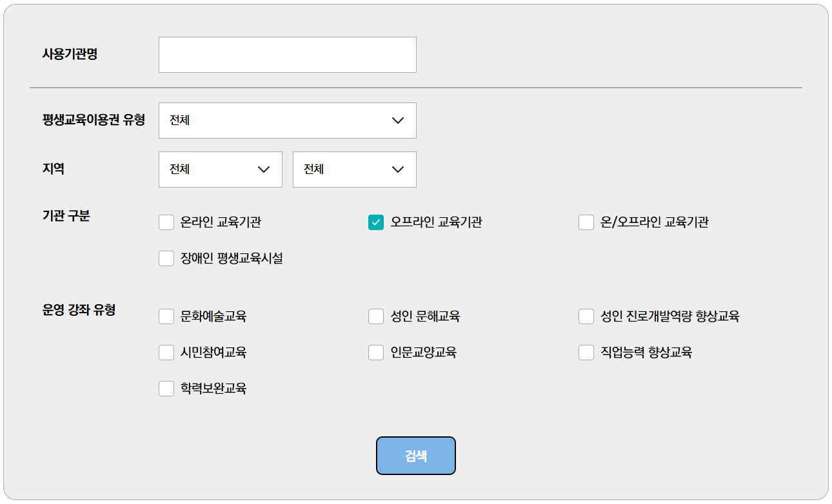
Task: Check the 성인 문해교육 checkbox
Action: click(376, 316)
